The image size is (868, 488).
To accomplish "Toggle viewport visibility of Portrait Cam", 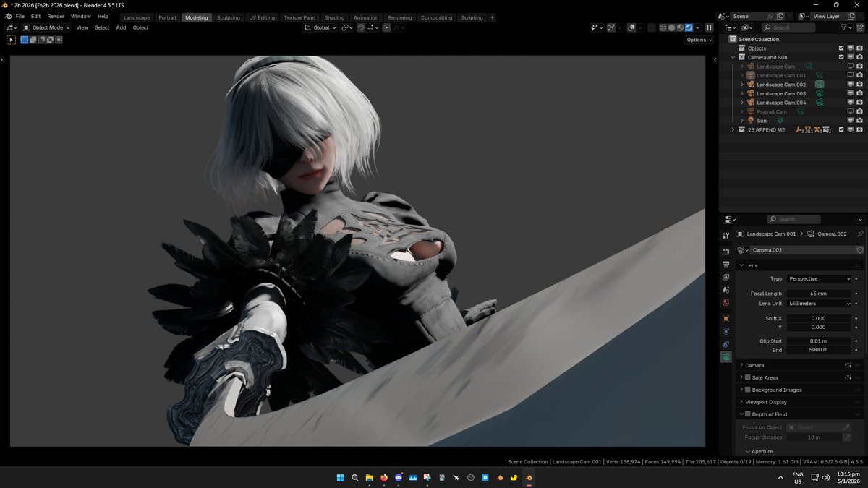I will (851, 111).
